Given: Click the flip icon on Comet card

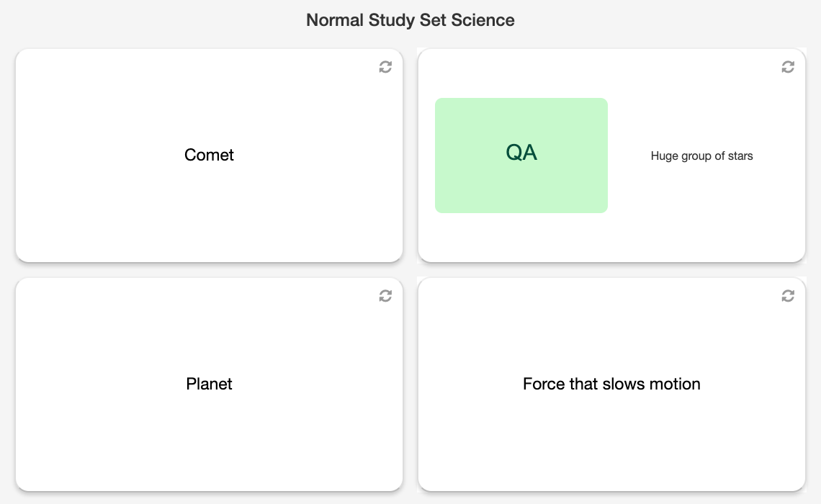Looking at the screenshot, I should [385, 67].
